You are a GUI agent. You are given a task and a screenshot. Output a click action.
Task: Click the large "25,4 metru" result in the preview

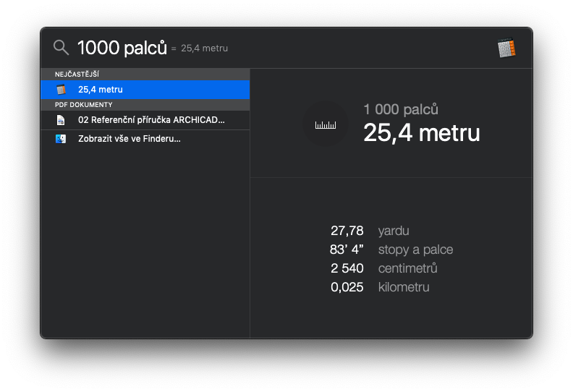[x=421, y=133]
